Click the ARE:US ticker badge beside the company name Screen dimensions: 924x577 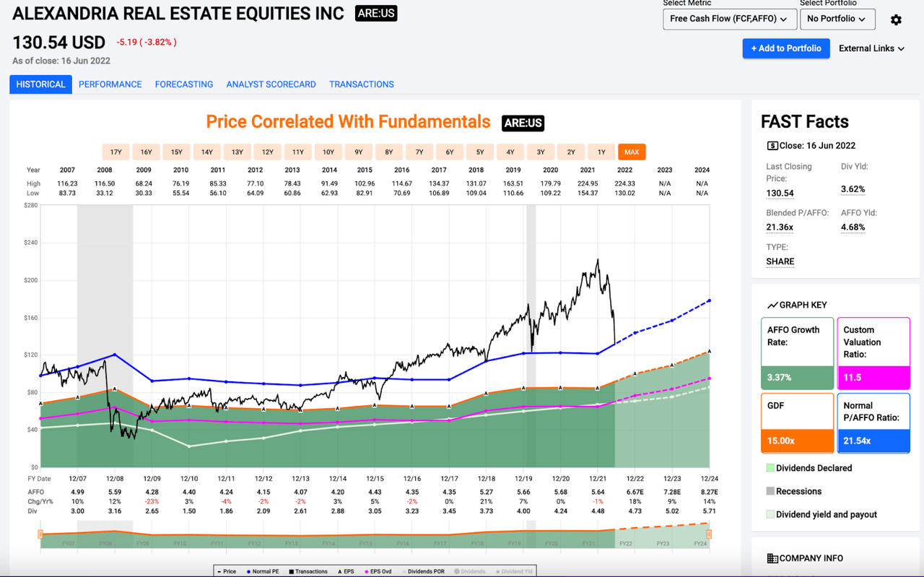pos(376,14)
